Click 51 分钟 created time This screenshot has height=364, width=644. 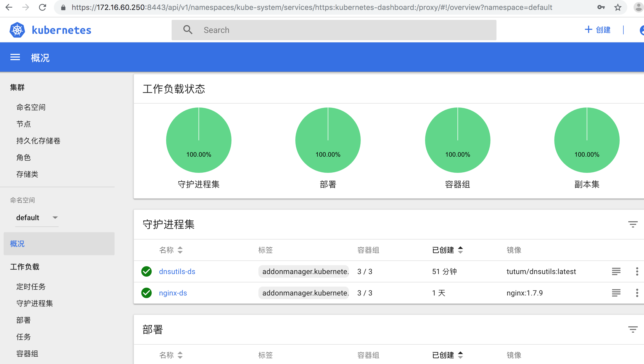[x=444, y=271]
